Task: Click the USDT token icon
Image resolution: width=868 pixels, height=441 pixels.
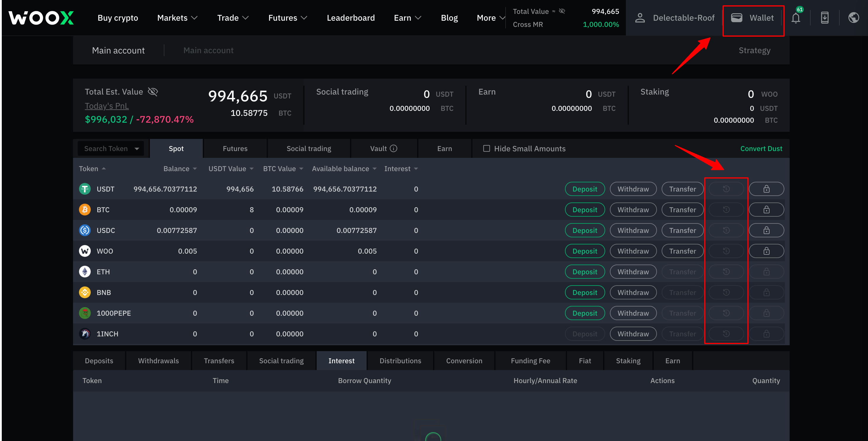Action: [85, 189]
